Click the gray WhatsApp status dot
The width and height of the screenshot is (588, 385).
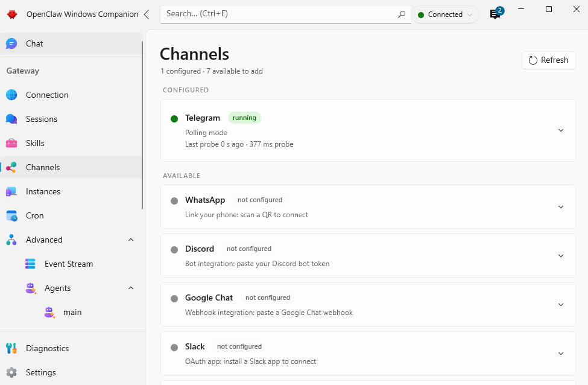pos(174,201)
